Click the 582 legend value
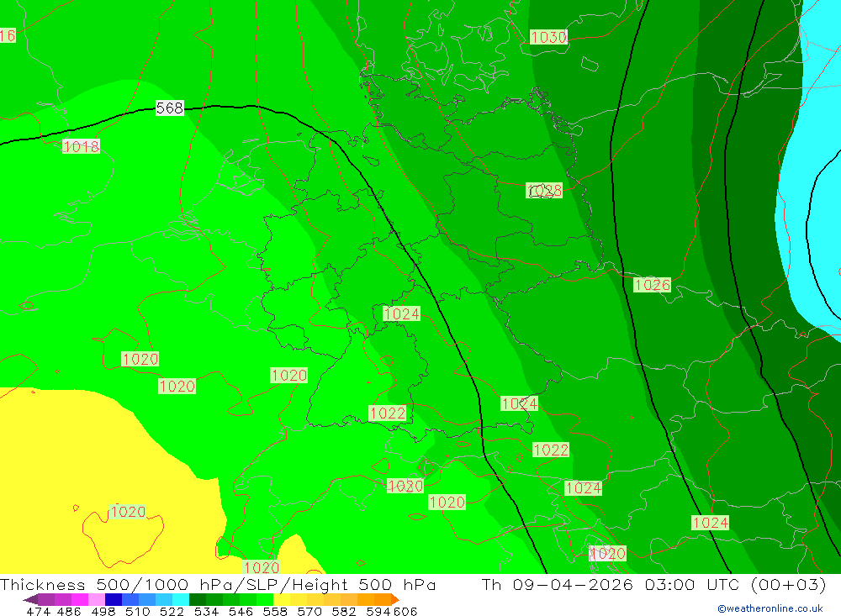 point(343,611)
